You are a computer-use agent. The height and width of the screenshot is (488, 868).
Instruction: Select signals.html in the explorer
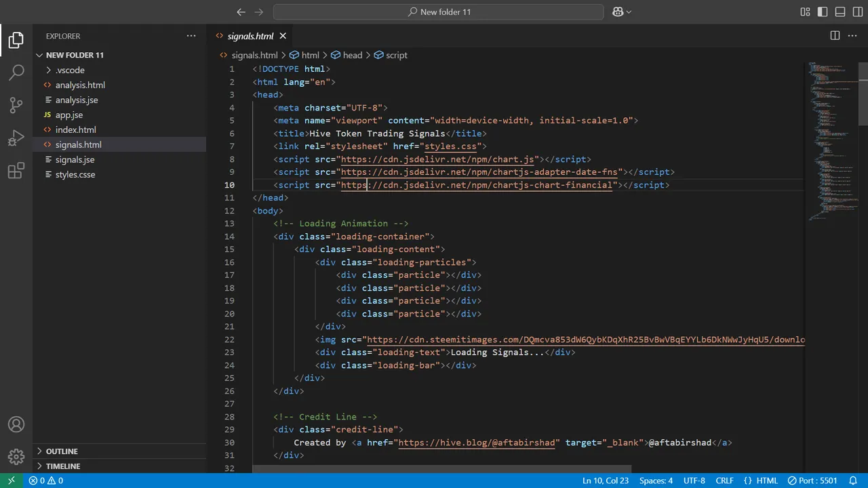click(119, 144)
